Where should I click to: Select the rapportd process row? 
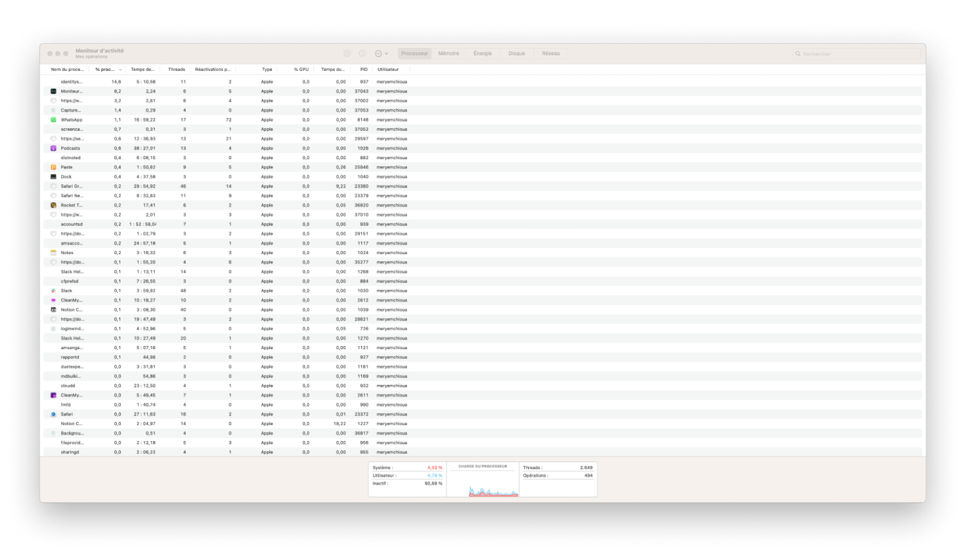pos(483,357)
